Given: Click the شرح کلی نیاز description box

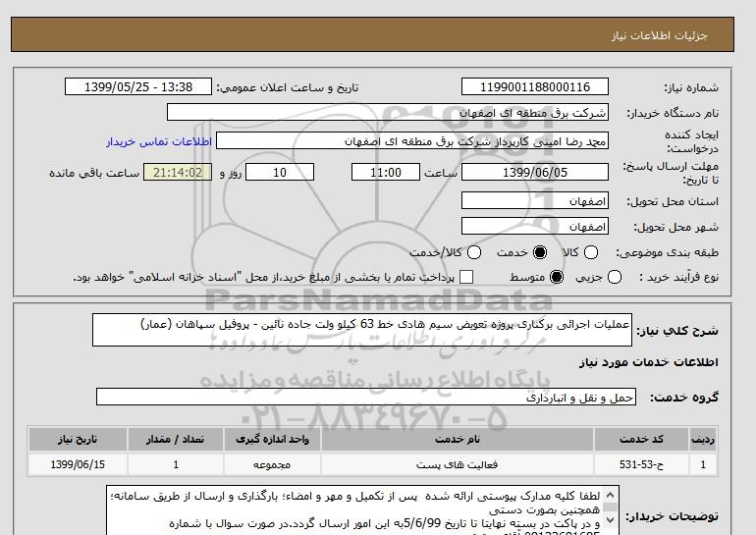Looking at the screenshot, I should tap(362, 330).
